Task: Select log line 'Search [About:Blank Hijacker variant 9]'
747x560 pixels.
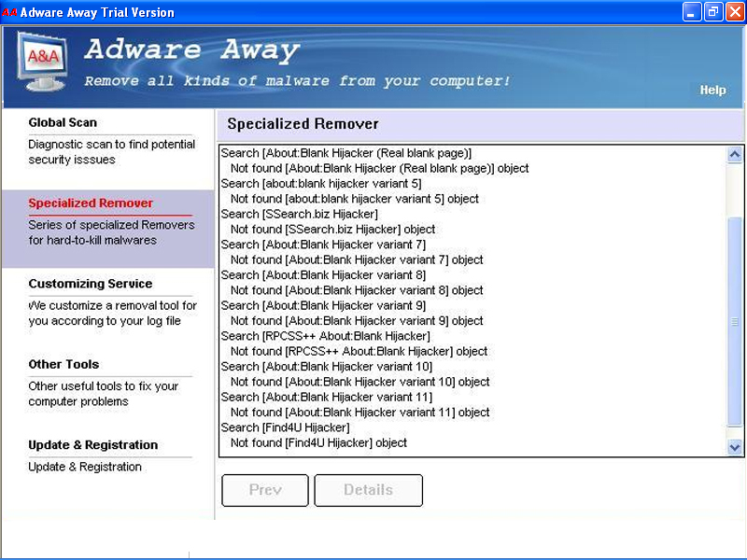Action: pyautogui.click(x=323, y=305)
